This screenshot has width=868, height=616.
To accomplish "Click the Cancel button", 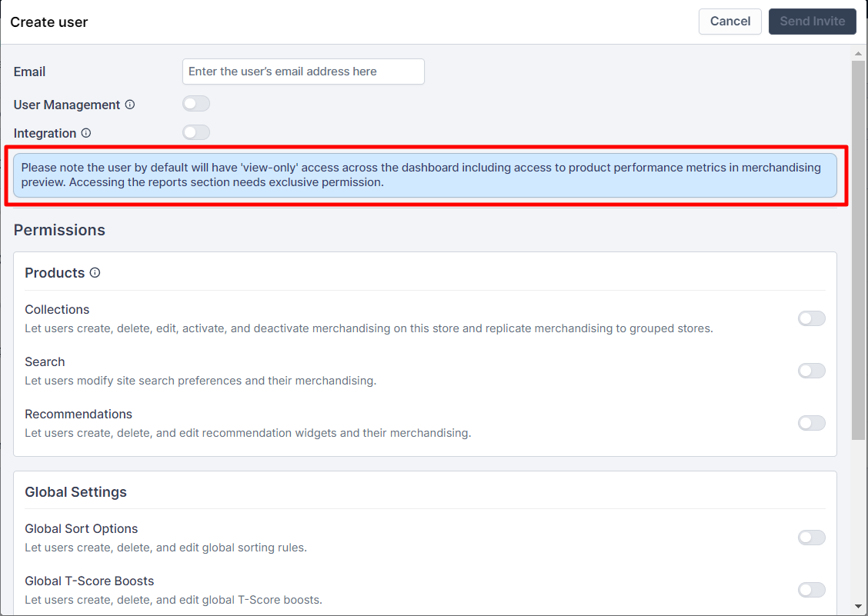I will 730,21.
